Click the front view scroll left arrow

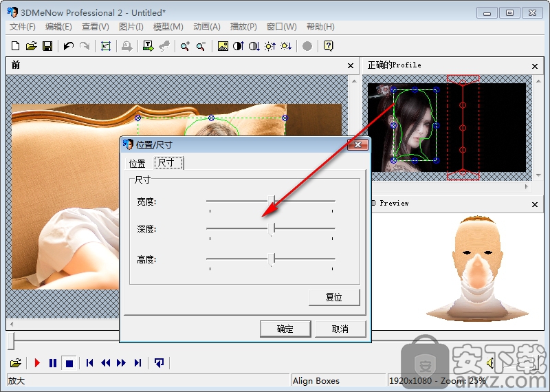coord(12,324)
